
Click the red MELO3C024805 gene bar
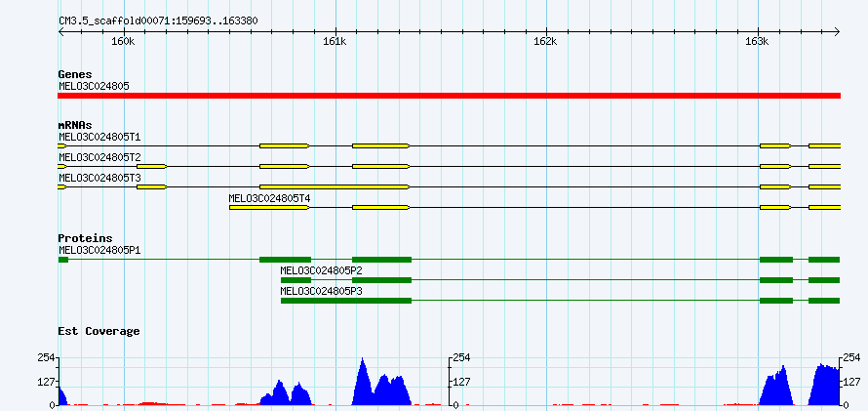click(x=449, y=96)
